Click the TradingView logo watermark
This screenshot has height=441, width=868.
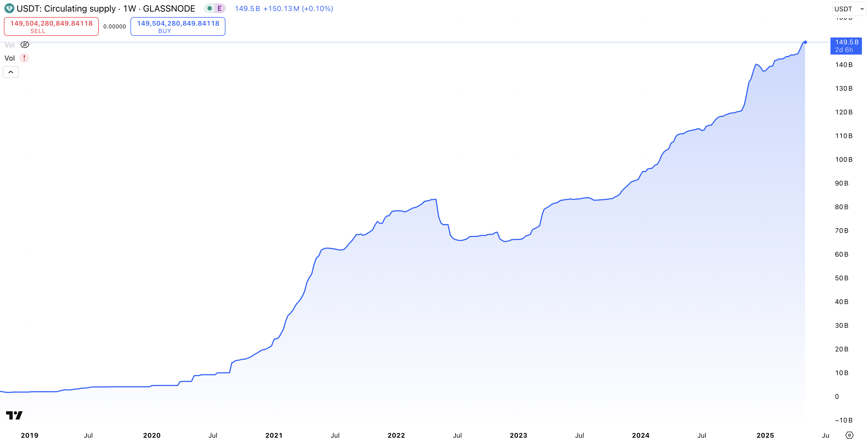point(14,415)
